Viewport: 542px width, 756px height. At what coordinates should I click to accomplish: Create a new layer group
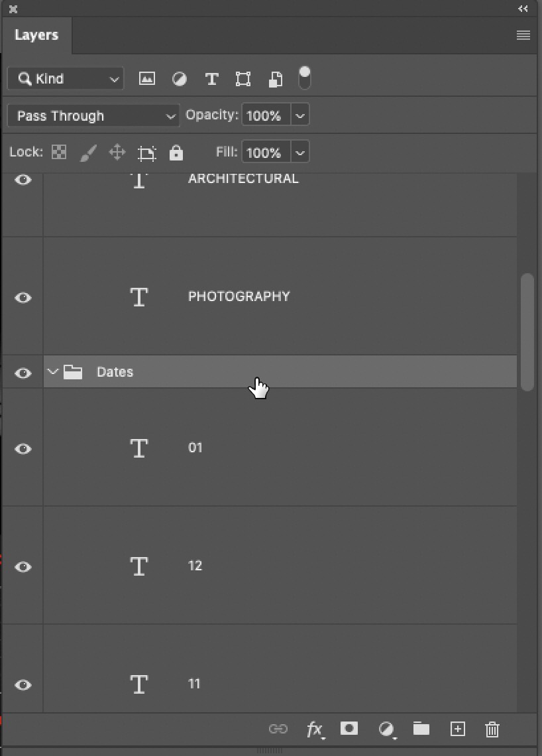(421, 729)
